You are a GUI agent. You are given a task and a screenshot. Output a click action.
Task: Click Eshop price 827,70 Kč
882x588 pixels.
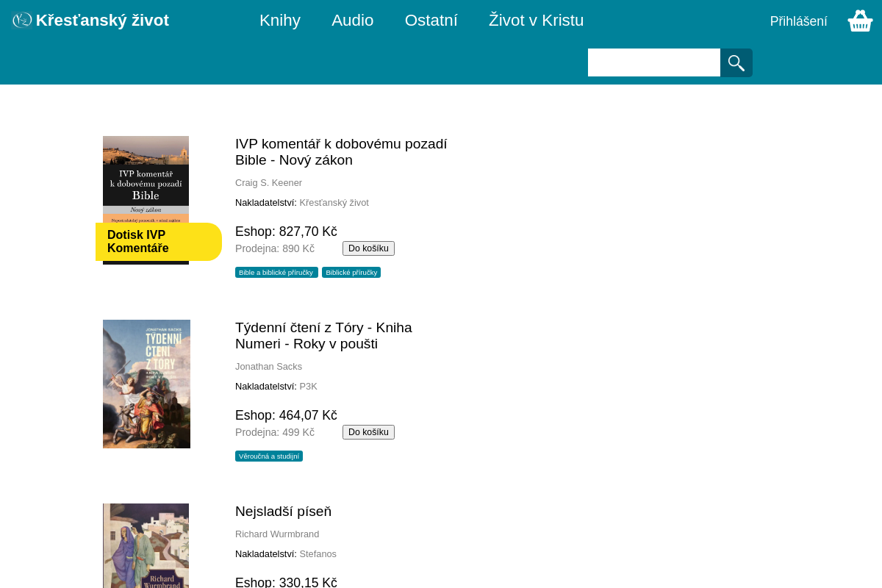click(x=286, y=232)
